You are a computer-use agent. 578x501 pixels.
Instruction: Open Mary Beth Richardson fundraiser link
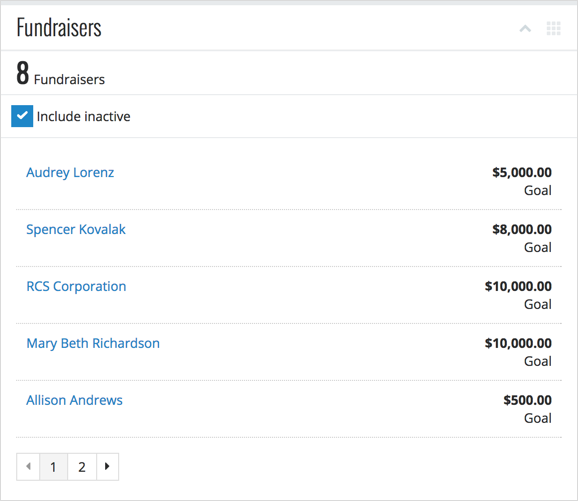(x=93, y=343)
